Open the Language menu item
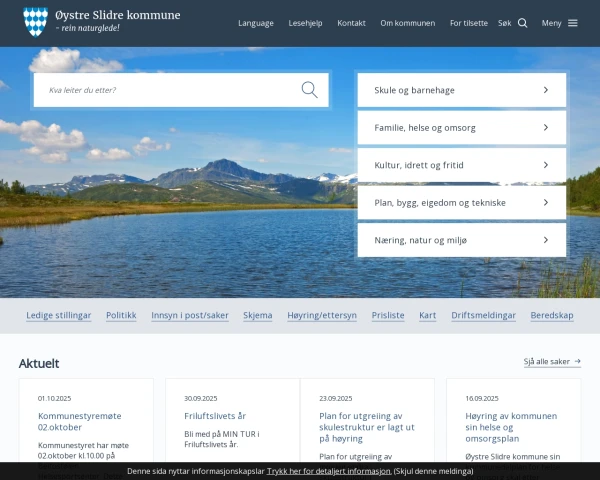The height and width of the screenshot is (480, 600). [255, 23]
